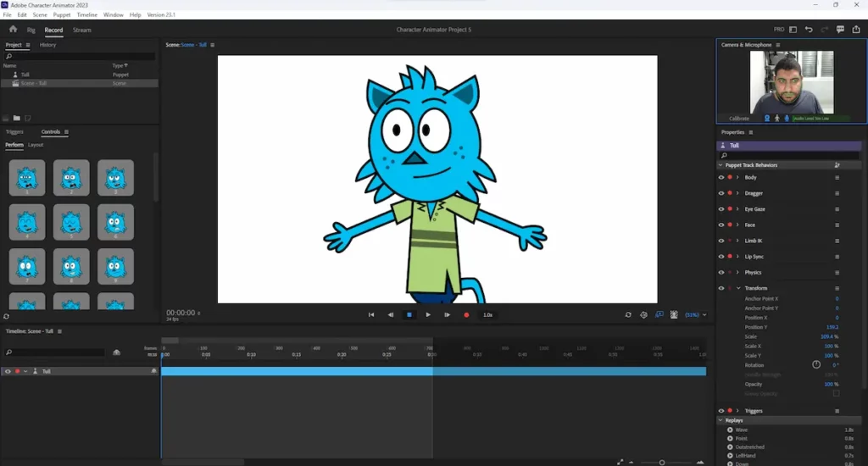868x466 pixels.
Task: Collapse the Replays section
Action: tap(721, 420)
